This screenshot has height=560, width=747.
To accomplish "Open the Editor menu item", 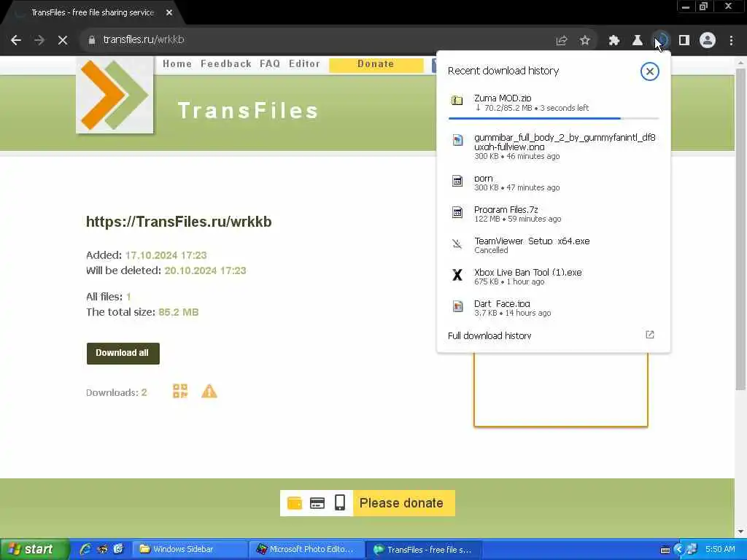I will tap(304, 64).
